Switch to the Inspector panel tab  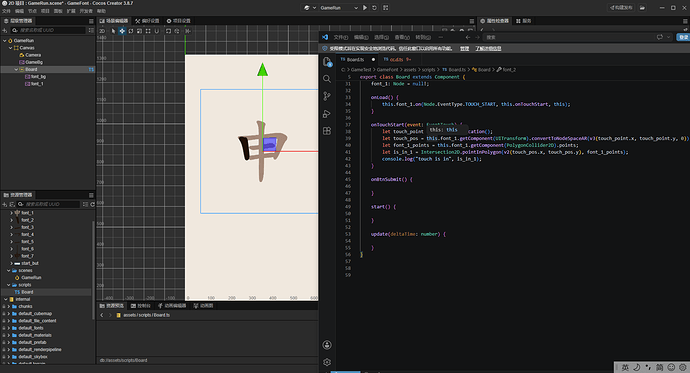[494, 21]
